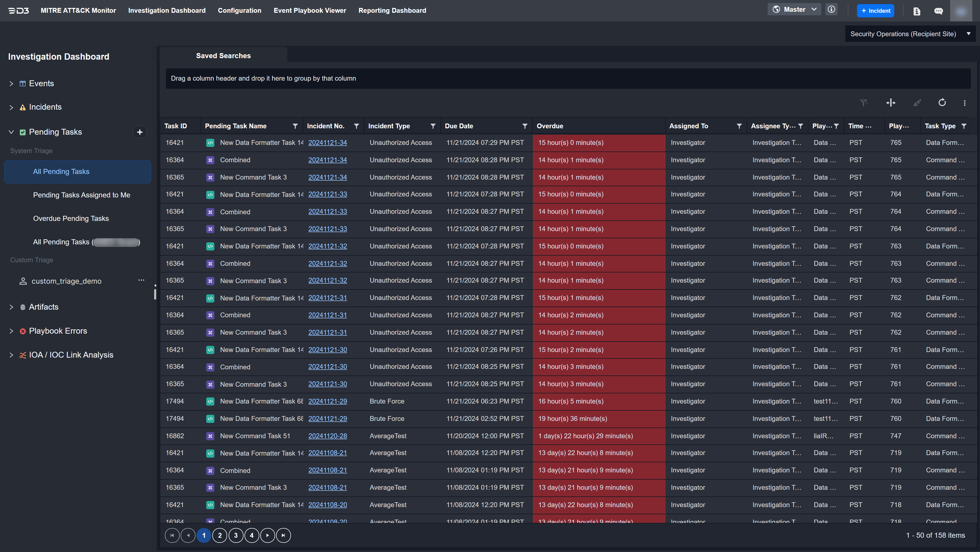Open the grid's three-dot options menu
The height and width of the screenshot is (552, 980).
coord(964,103)
